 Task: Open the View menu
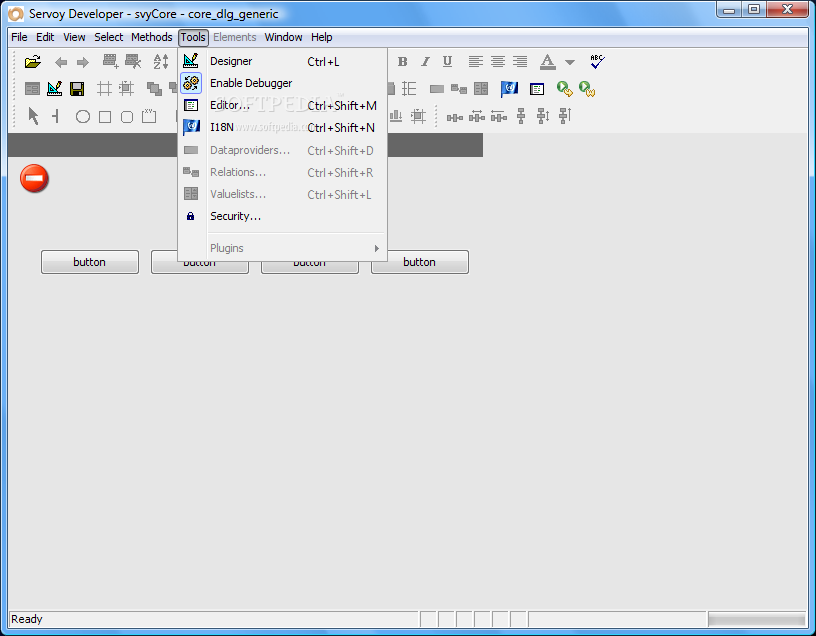[x=74, y=37]
